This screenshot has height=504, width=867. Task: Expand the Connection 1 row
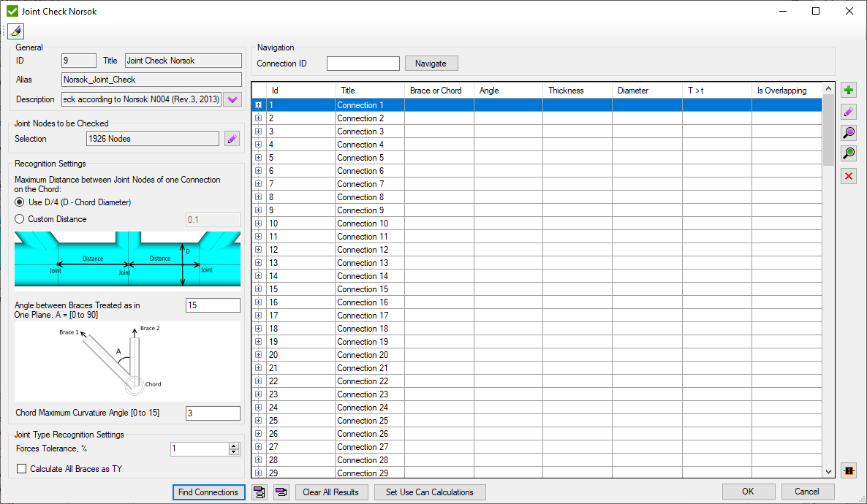258,105
